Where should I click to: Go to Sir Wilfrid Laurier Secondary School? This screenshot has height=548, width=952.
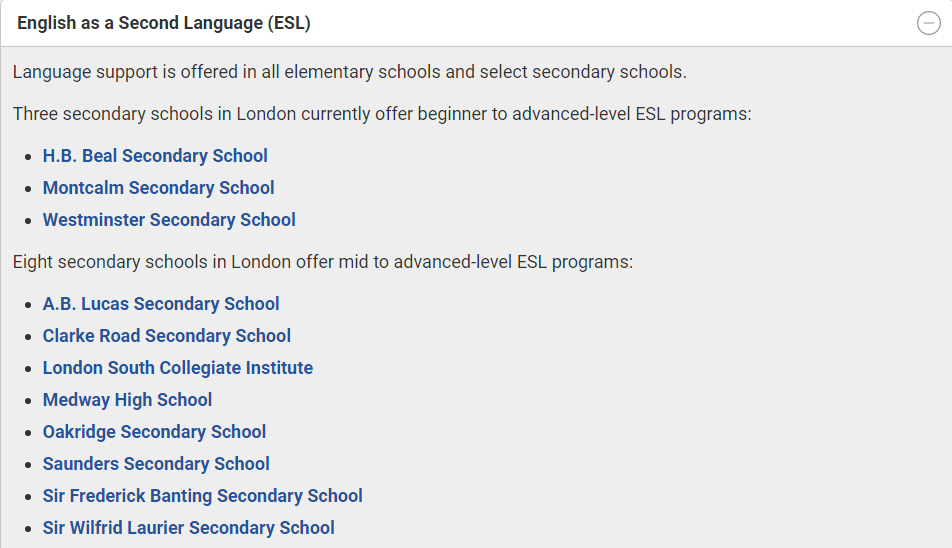click(188, 528)
